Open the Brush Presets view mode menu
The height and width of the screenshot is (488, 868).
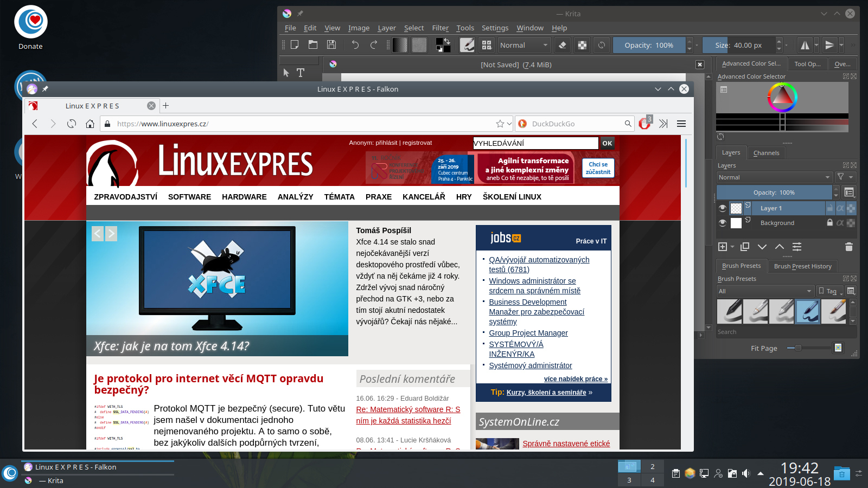(851, 291)
